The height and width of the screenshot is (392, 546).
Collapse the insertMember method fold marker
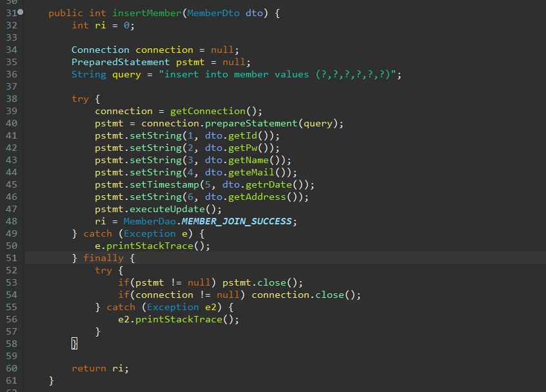click(21, 12)
